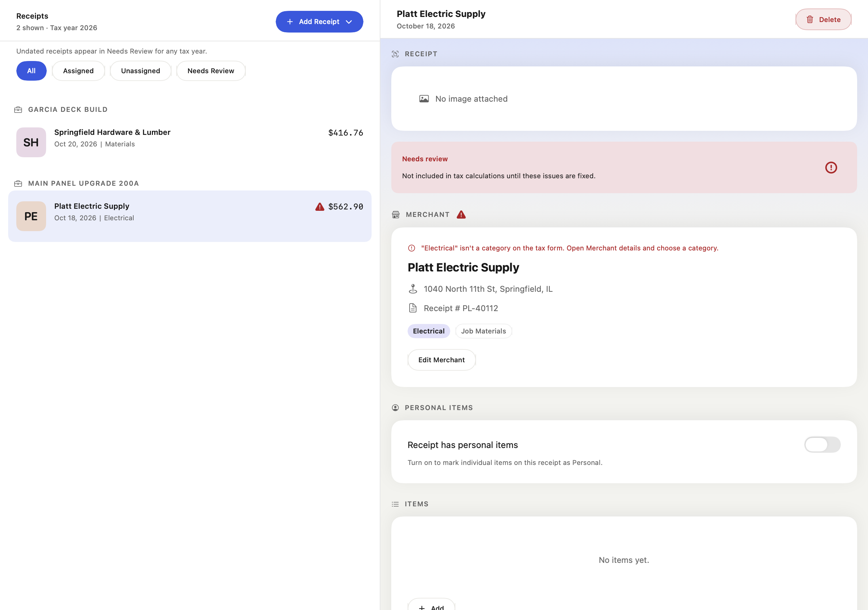This screenshot has width=868, height=610.
Task: Click the trash icon in Delete button
Action: (x=810, y=20)
